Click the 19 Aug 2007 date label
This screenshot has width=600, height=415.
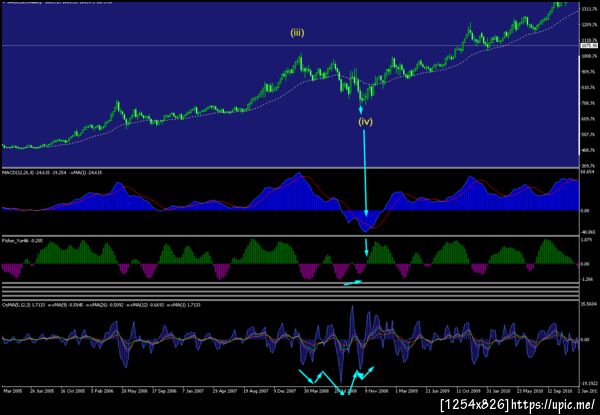click(256, 391)
